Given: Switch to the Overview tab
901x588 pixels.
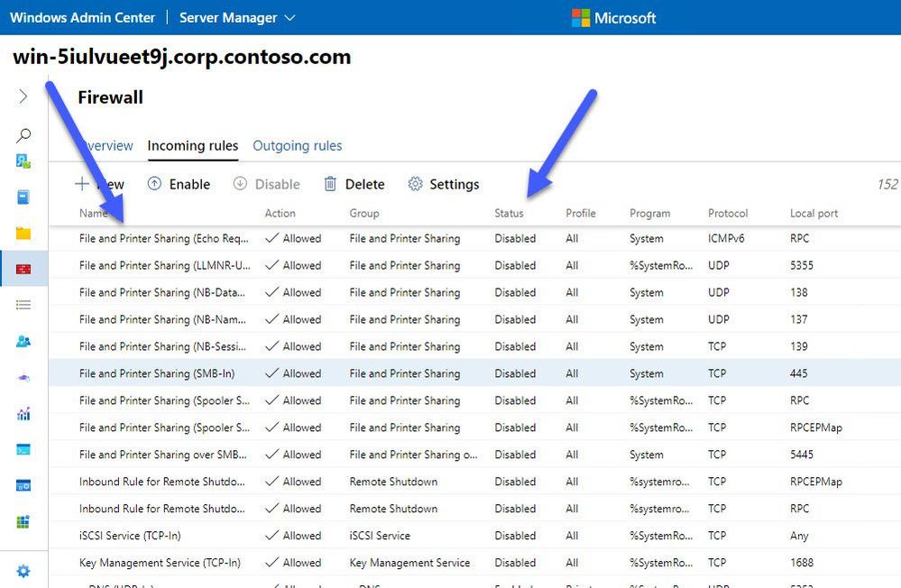Looking at the screenshot, I should click(106, 146).
